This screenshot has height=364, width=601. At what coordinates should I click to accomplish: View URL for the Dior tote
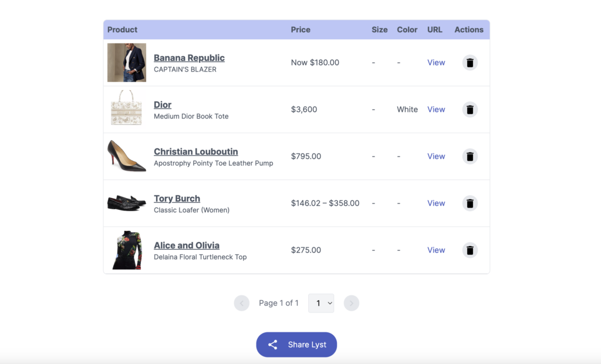pyautogui.click(x=436, y=110)
